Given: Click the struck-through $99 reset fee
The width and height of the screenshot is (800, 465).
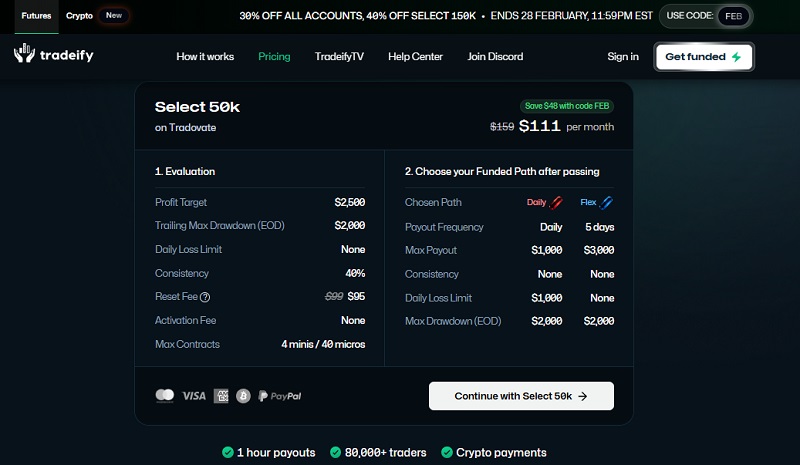Looking at the screenshot, I should click(334, 297).
